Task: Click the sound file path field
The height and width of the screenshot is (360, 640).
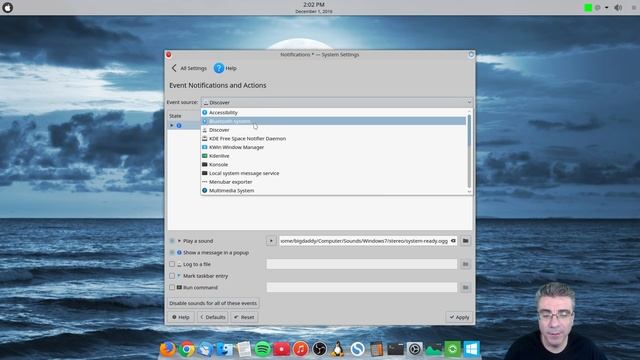Action: click(364, 241)
